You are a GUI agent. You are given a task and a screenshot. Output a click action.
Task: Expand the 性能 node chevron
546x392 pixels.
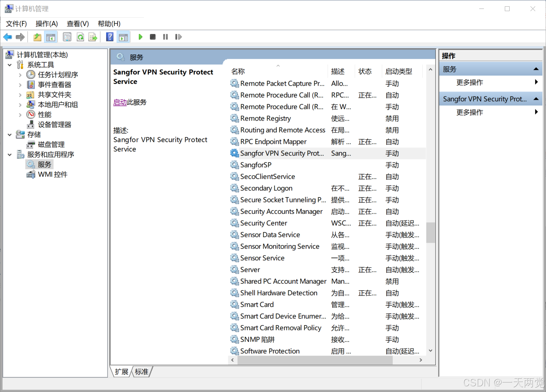(x=20, y=115)
